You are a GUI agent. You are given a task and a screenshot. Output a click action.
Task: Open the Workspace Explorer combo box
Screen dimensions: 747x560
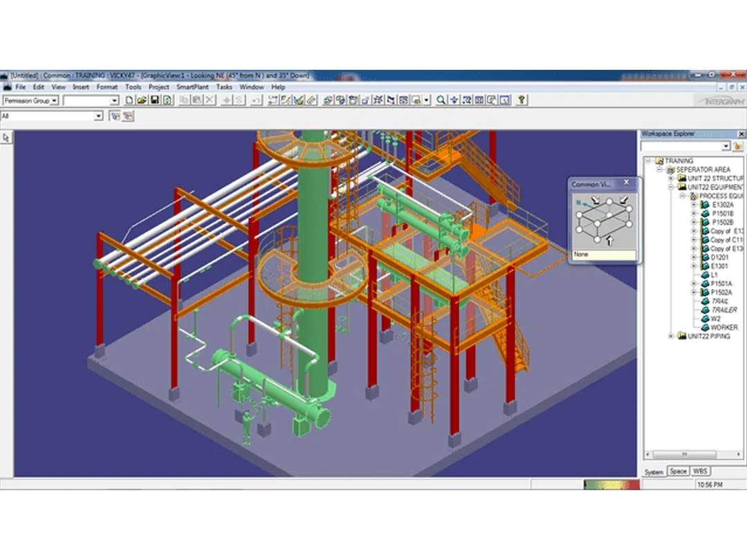(726, 147)
